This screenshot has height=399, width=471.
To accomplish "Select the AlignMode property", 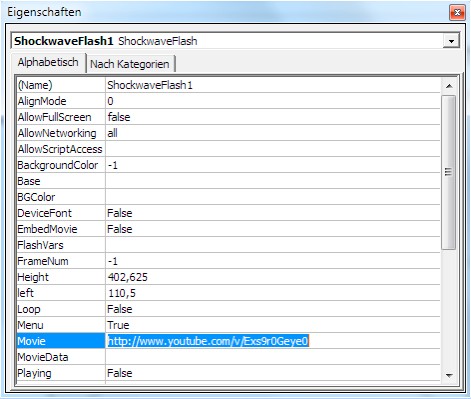I will [61, 101].
